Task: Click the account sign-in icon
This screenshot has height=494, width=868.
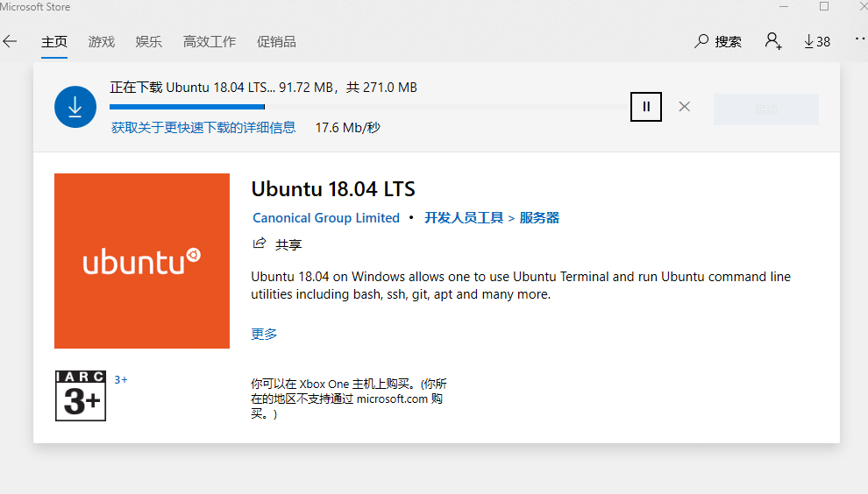Action: [x=772, y=41]
